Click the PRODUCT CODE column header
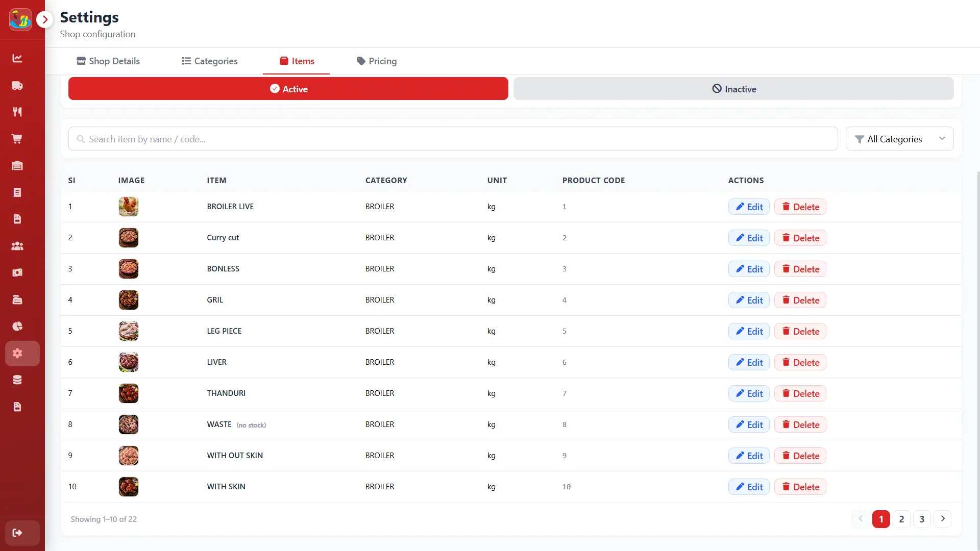Screen dimensions: 980x551 pyautogui.click(x=594, y=181)
